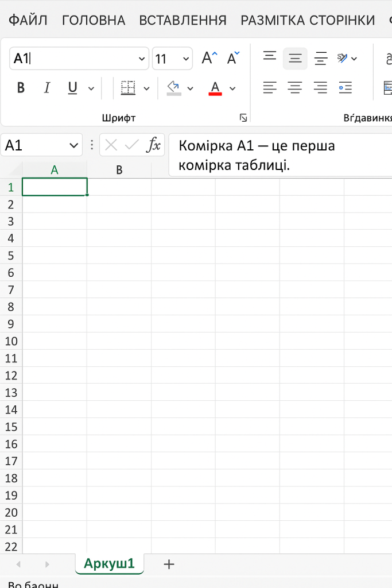Click the text orientation icon
392x588 pixels.
click(x=343, y=58)
